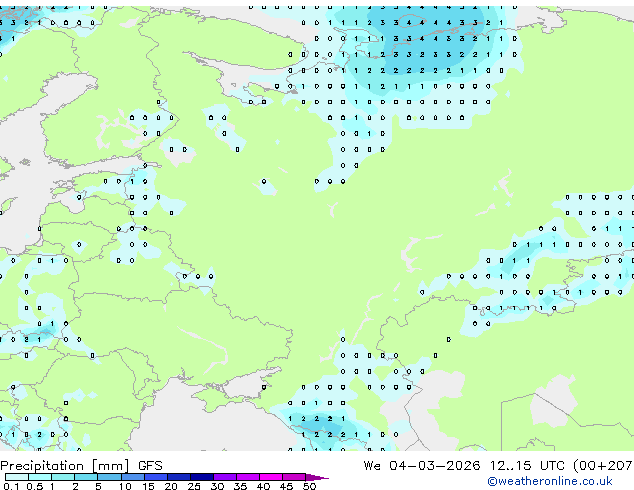This screenshot has width=634, height=490.
Task: Click the "10" legend scale label
Action: click(125, 486)
